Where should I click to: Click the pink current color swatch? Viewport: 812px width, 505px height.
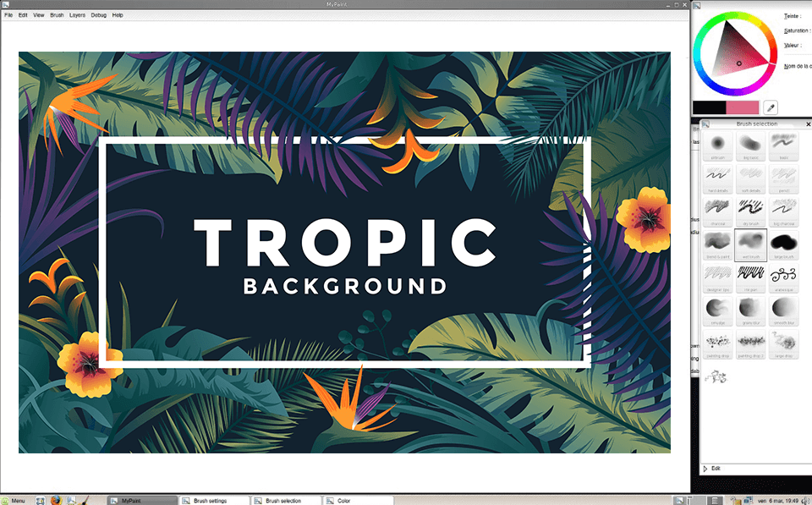[742, 107]
